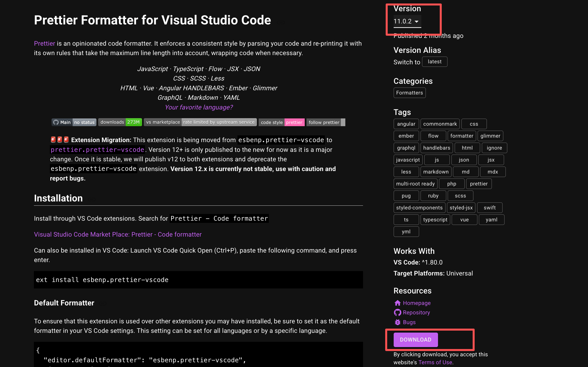The width and height of the screenshot is (588, 367).
Task: Click the vs marketplace rating badge
Action: (200, 122)
